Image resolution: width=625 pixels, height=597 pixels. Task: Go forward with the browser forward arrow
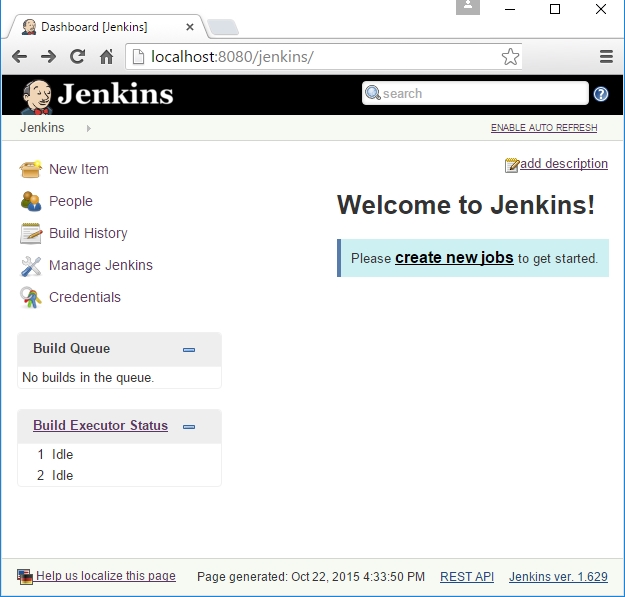48,57
